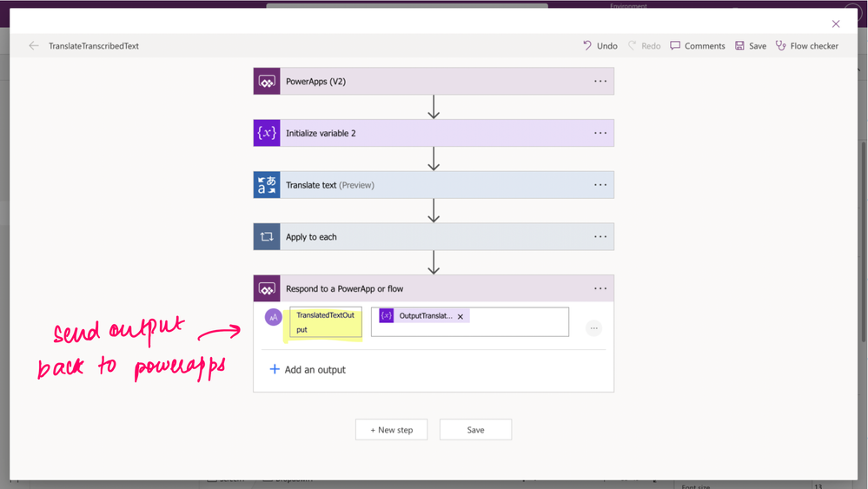Click the Initialize variable 2 icon
Screen dimensions: 868x489
(267, 133)
